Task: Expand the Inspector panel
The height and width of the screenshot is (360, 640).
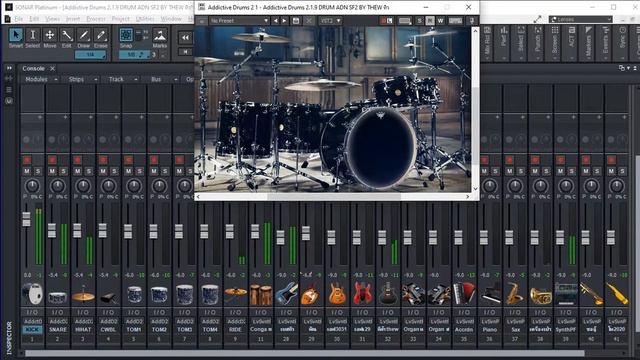Action: pyautogui.click(x=9, y=68)
